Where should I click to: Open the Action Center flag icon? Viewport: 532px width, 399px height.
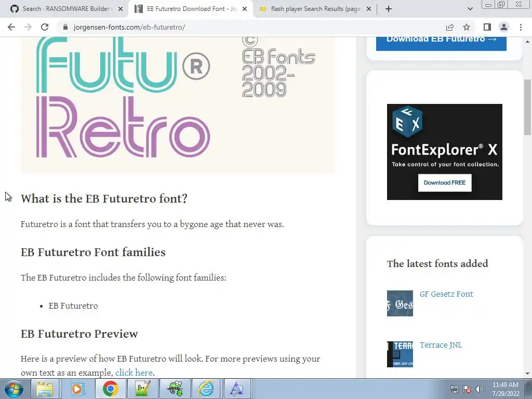click(x=467, y=389)
